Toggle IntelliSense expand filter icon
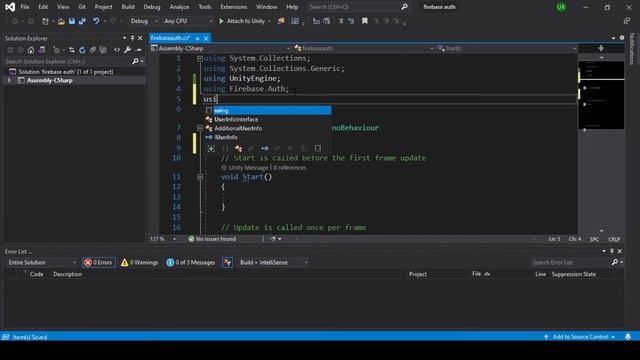 211,148
